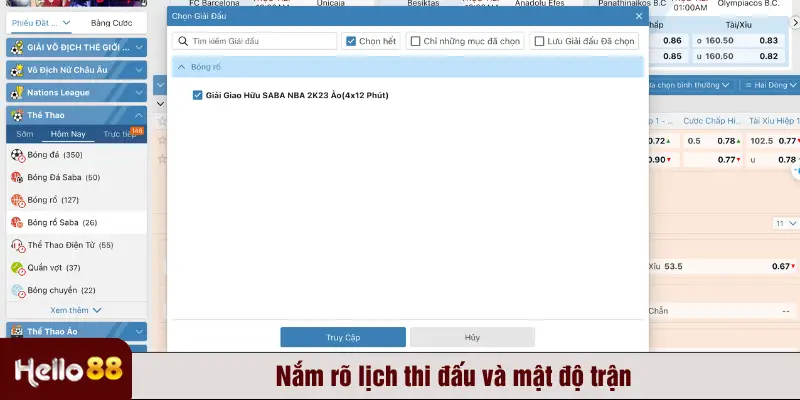Close the Chọn Giải Đấu dialog

click(x=639, y=16)
